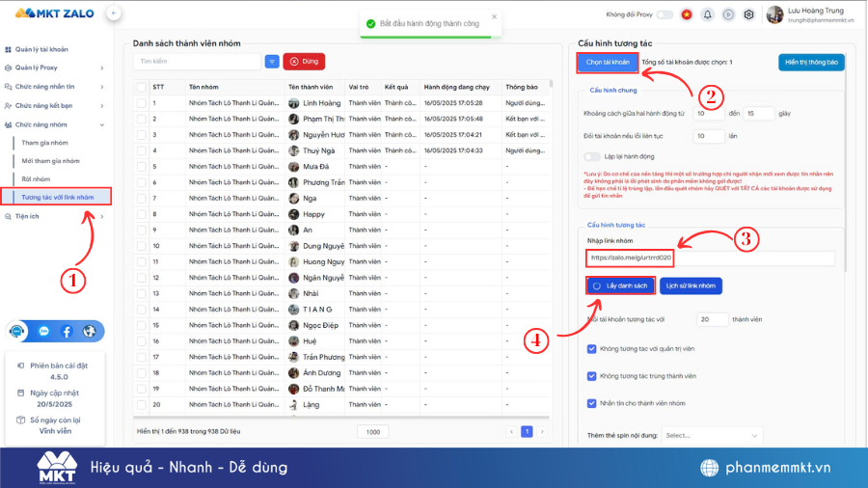868x488 pixels.
Task: Click the blue filter icon beside search
Action: (x=272, y=61)
